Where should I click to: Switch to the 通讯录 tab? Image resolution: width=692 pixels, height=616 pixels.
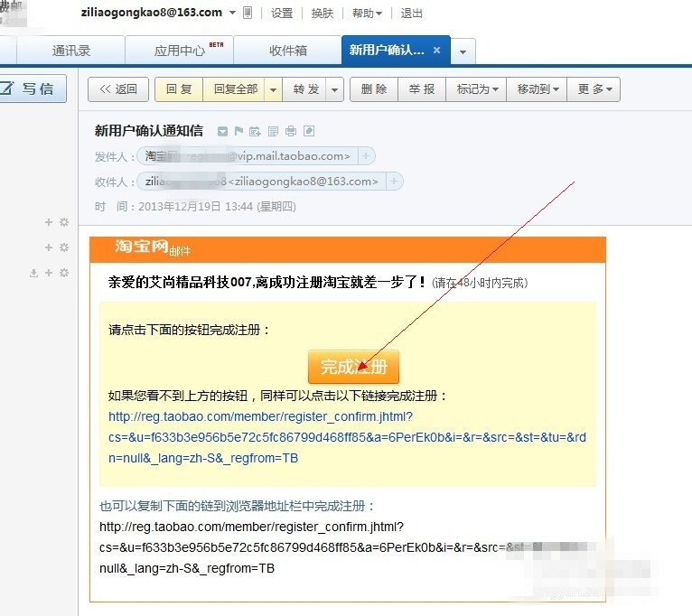[x=71, y=51]
